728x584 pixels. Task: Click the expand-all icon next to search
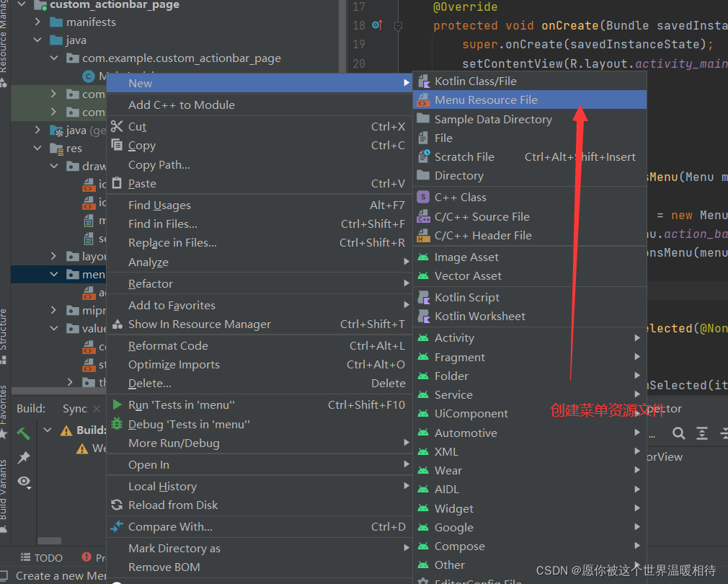(702, 433)
